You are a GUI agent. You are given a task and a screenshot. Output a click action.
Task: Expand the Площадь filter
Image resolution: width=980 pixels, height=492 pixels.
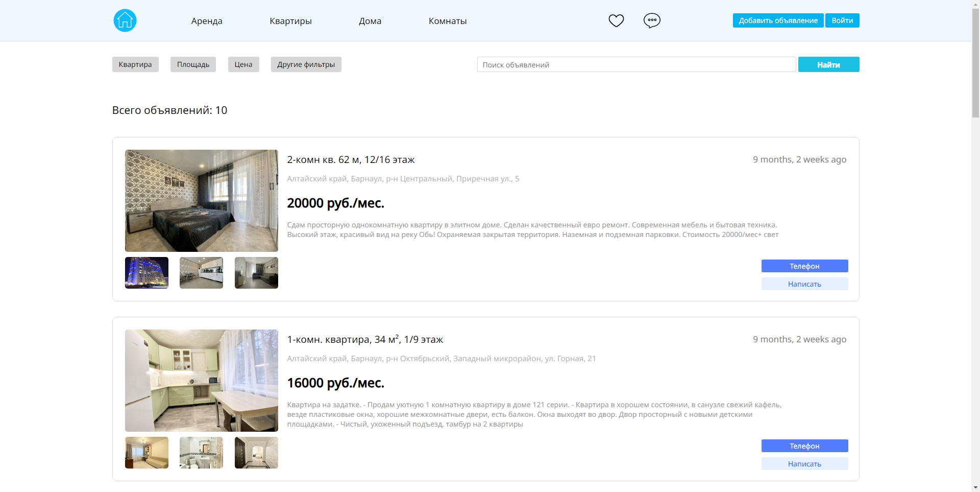pyautogui.click(x=193, y=64)
